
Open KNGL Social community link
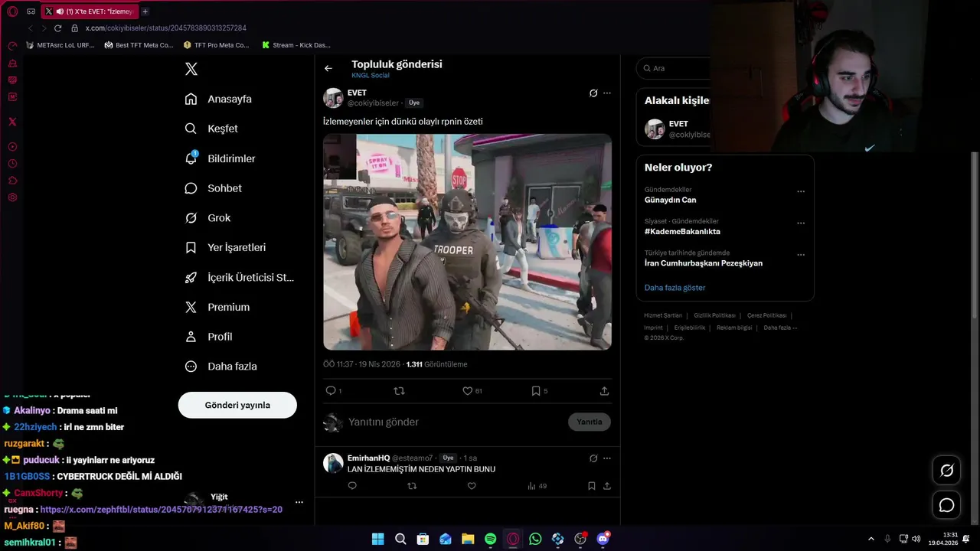click(x=371, y=75)
